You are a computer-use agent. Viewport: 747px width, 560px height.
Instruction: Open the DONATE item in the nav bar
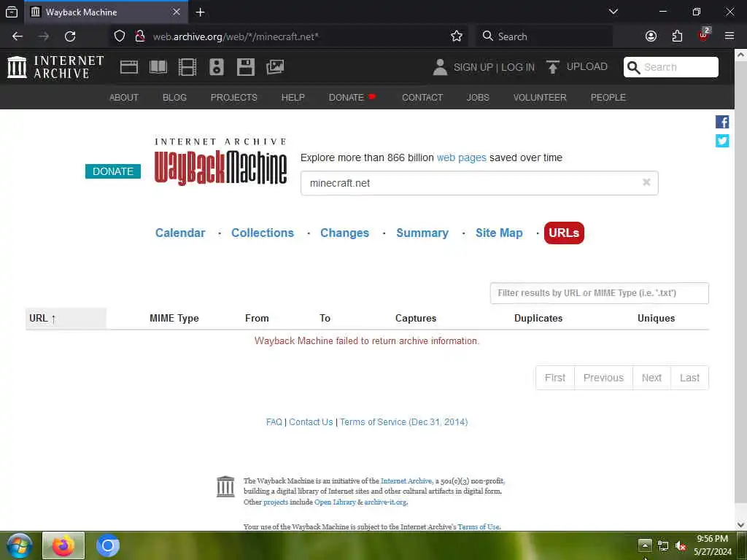352,97
